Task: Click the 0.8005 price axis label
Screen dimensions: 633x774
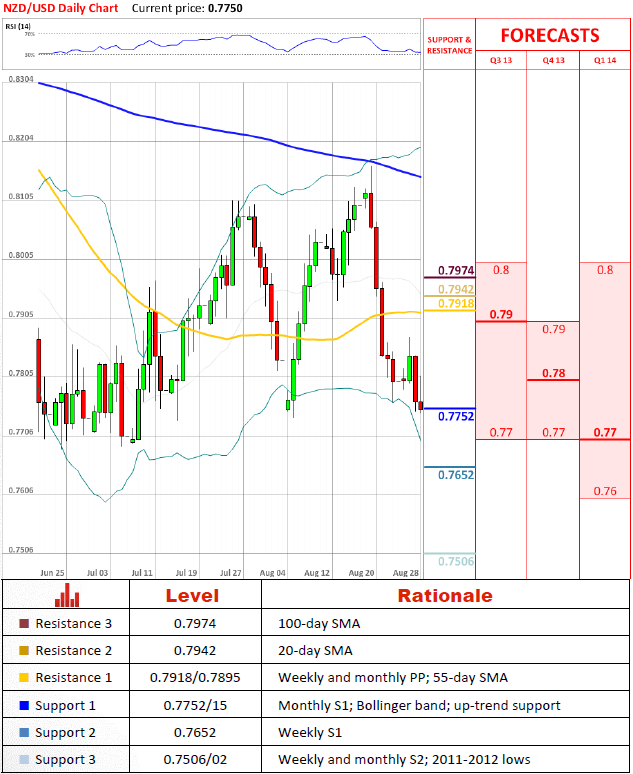Action: point(21,255)
